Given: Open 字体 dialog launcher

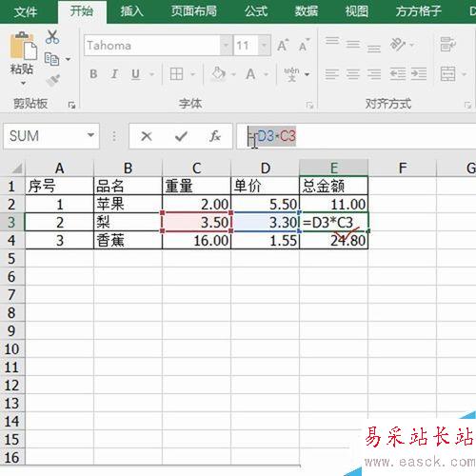Looking at the screenshot, I should pyautogui.click(x=309, y=105).
